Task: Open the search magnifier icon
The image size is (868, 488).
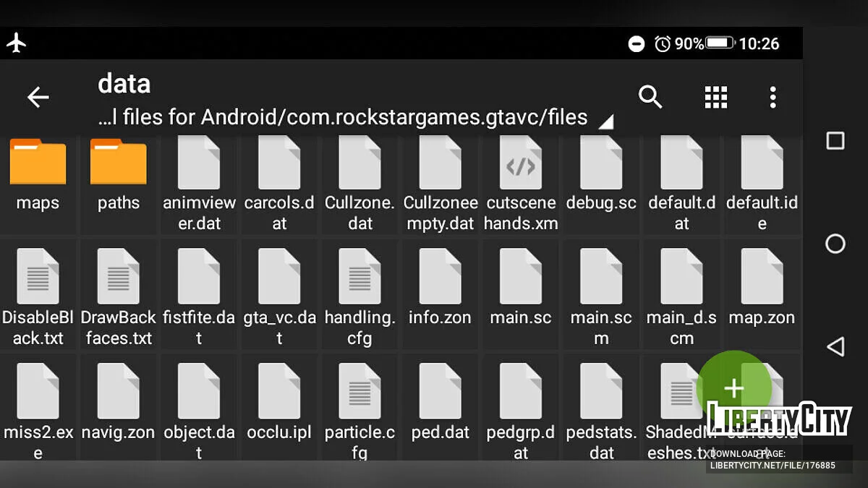Action: [x=650, y=97]
